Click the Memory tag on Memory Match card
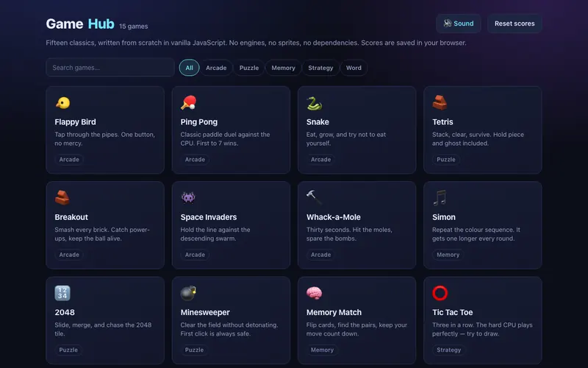Screen dimensions: 588x368 (322, 350)
